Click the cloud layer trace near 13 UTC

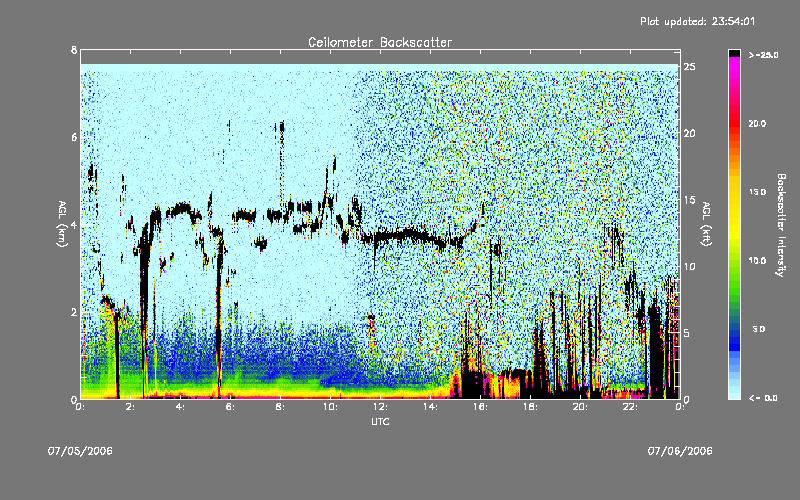[408, 235]
